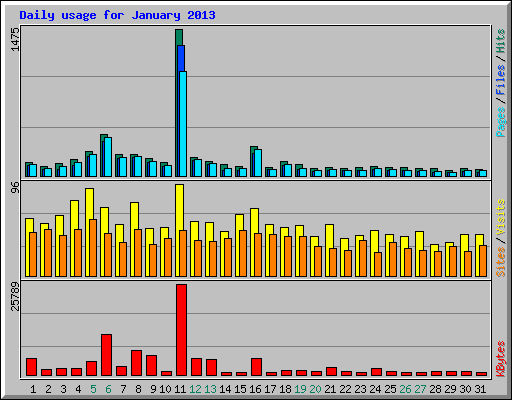This screenshot has height=400, width=512.
Task: Click green weekend day label 13
Action: click(210, 389)
